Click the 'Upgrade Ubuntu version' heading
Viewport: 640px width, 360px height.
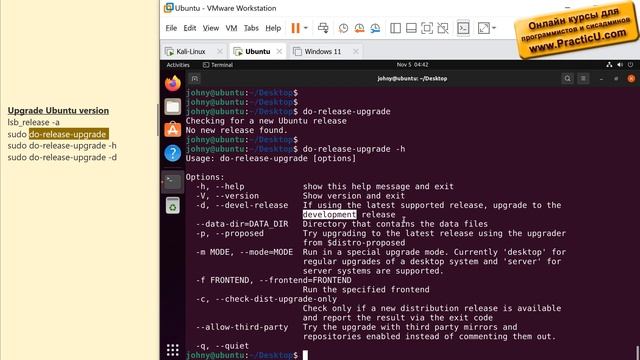point(58,111)
